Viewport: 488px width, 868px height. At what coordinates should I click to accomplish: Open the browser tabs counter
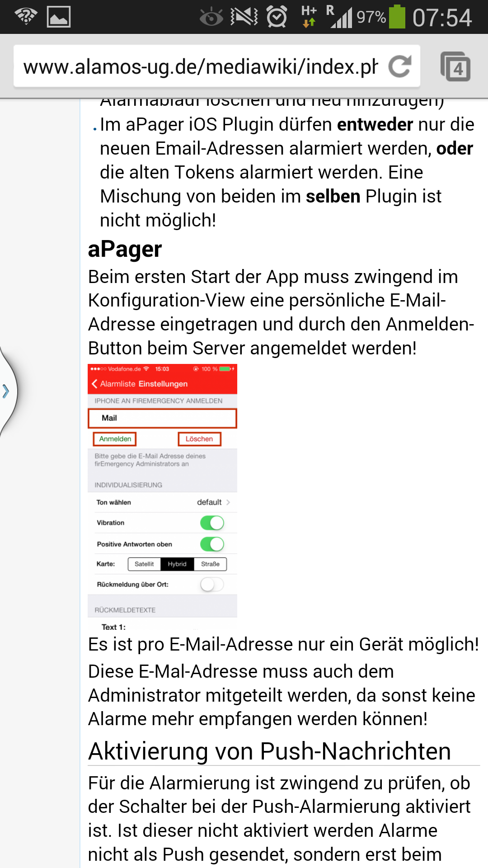point(455,66)
